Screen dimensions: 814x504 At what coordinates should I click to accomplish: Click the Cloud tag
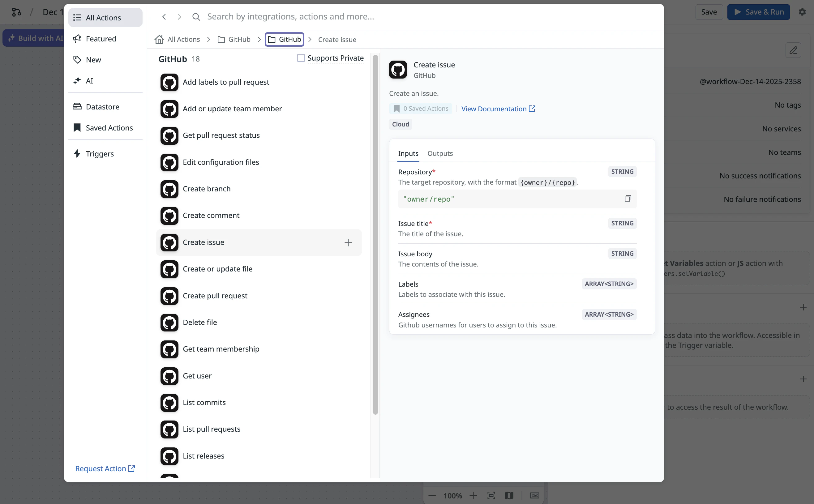(400, 124)
